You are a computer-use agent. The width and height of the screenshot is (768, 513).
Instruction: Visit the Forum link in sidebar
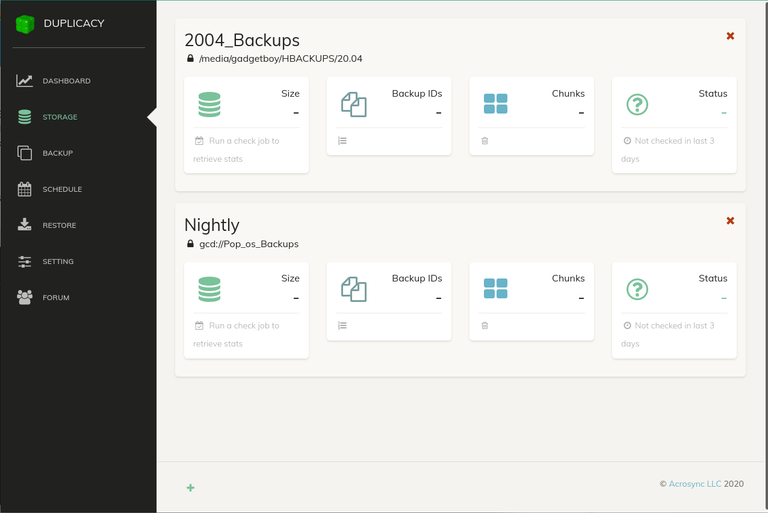click(56, 297)
